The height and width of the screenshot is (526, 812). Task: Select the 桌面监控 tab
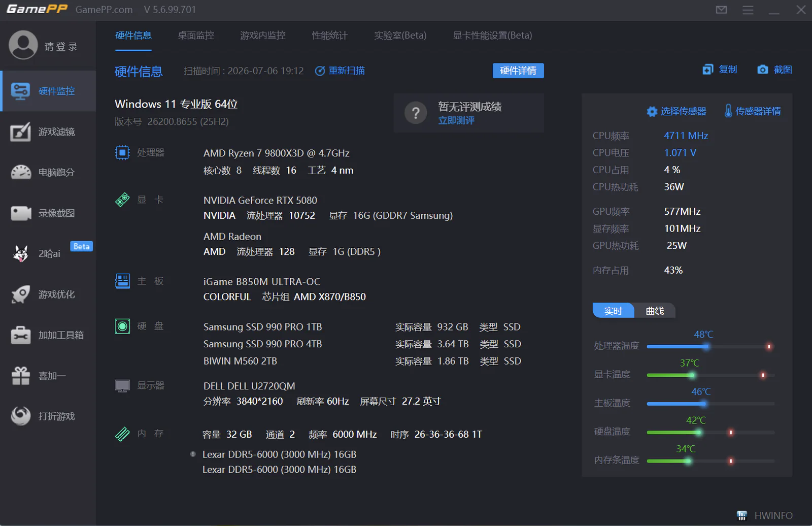[x=196, y=35]
